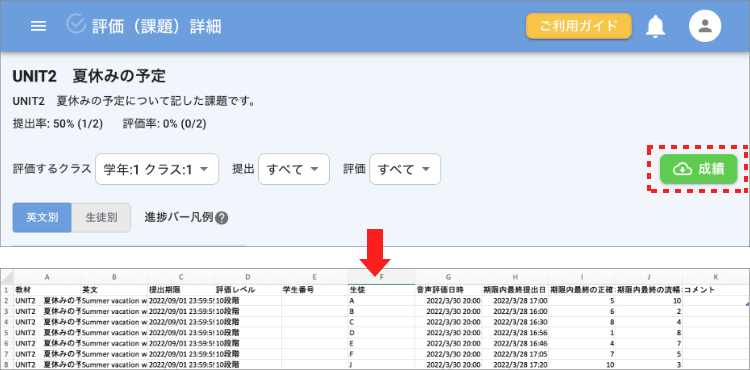Select student cell A in row 2
This screenshot has height=370, width=750.
click(381, 301)
